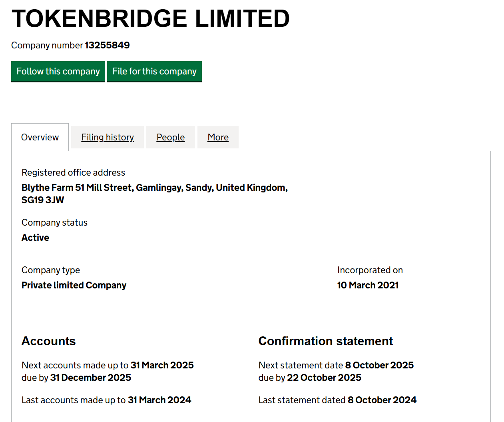Viewport: 504px width, 422px height.
Task: Click the Blythe Farm registered office address
Action: point(155,194)
